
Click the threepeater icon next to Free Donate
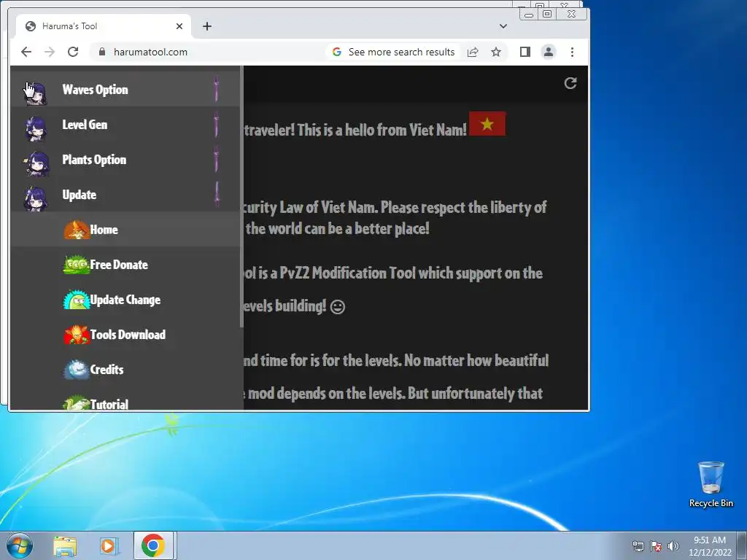pyautogui.click(x=77, y=265)
